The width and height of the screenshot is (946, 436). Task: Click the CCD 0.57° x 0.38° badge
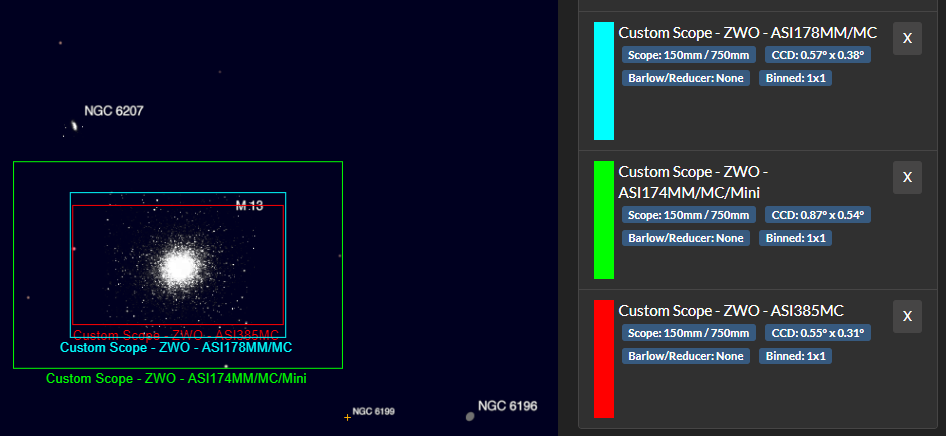[x=817, y=55]
